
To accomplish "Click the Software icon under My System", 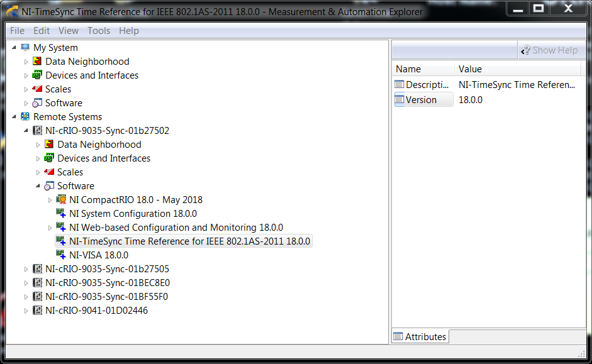I will point(37,103).
